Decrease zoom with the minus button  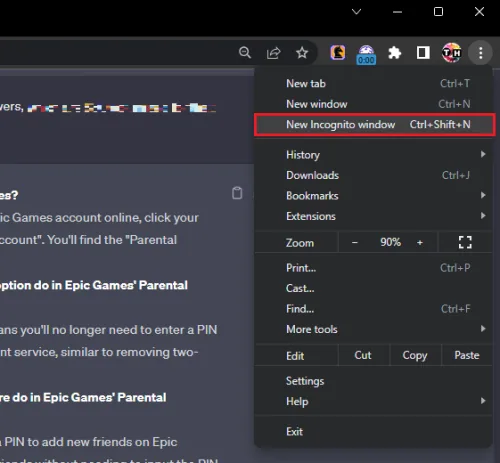click(355, 242)
